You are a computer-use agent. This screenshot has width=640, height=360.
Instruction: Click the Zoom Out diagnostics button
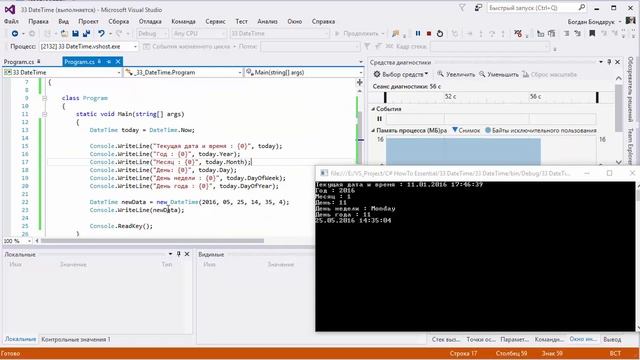pyautogui.click(x=498, y=74)
